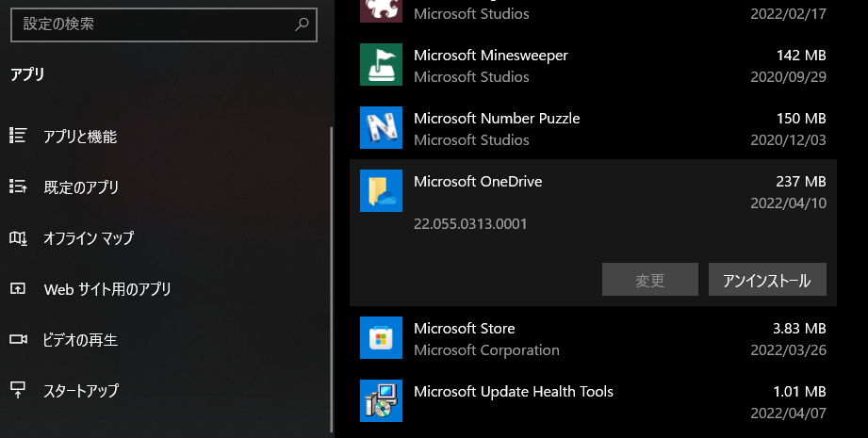Screen dimensions: 868x438
Task: Select the Microsoft Store entry name
Action: pos(465,329)
